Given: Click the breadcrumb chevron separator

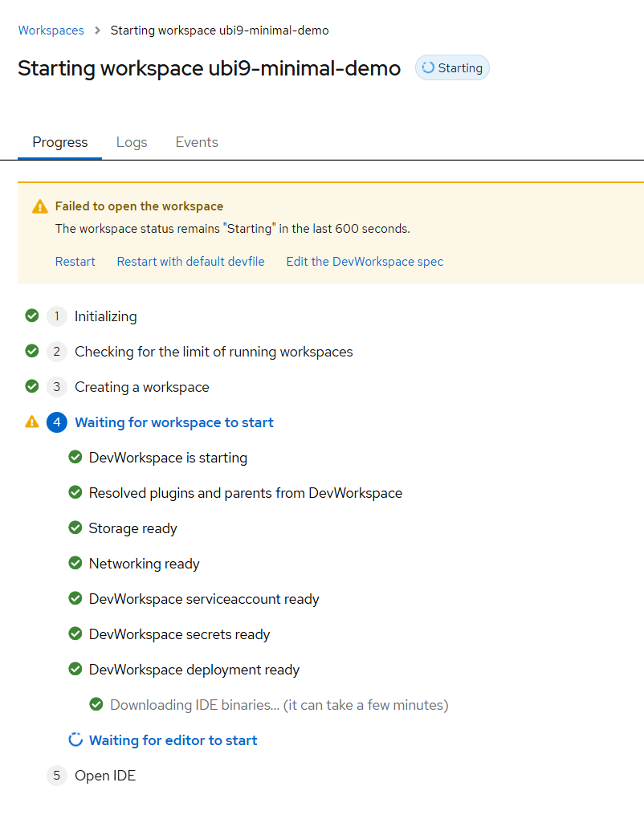Looking at the screenshot, I should coord(97,31).
